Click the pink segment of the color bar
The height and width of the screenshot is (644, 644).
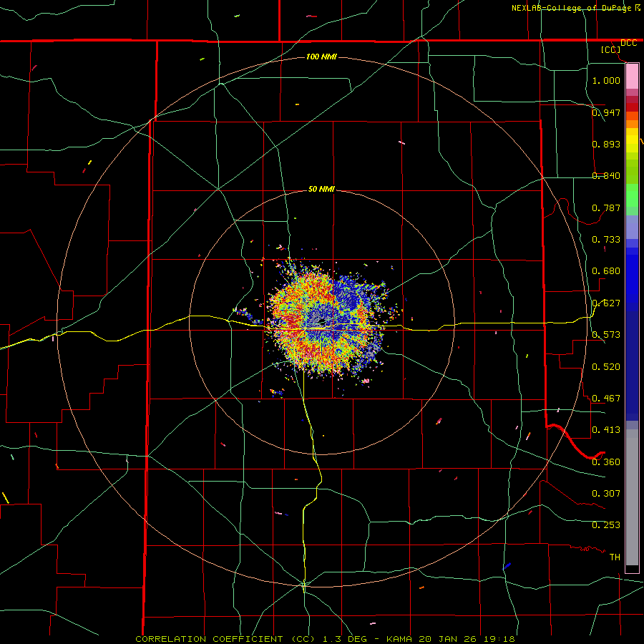[632, 76]
